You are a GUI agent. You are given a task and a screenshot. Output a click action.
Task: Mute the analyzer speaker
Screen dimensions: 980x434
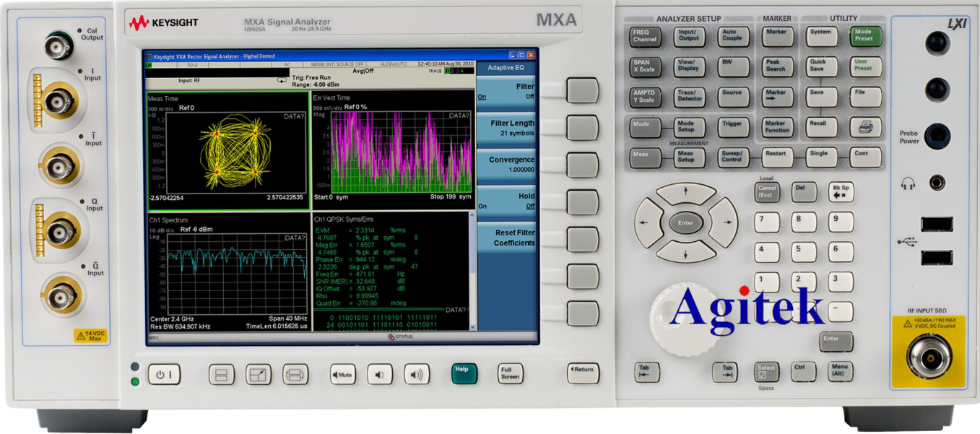pos(342,374)
